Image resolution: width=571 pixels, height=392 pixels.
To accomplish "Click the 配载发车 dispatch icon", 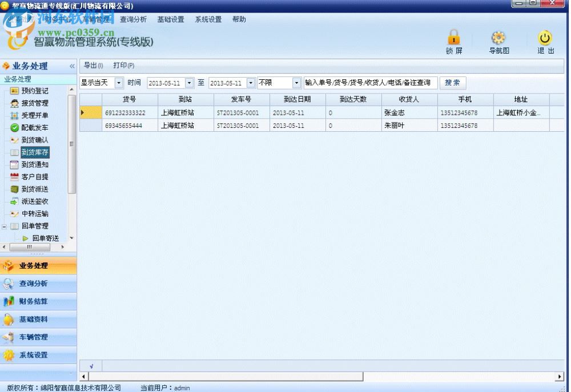I will (34, 128).
